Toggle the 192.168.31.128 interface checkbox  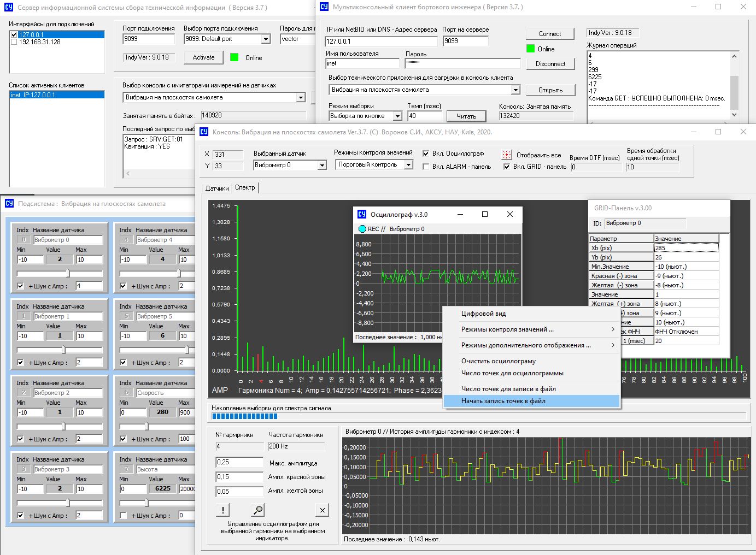point(14,42)
